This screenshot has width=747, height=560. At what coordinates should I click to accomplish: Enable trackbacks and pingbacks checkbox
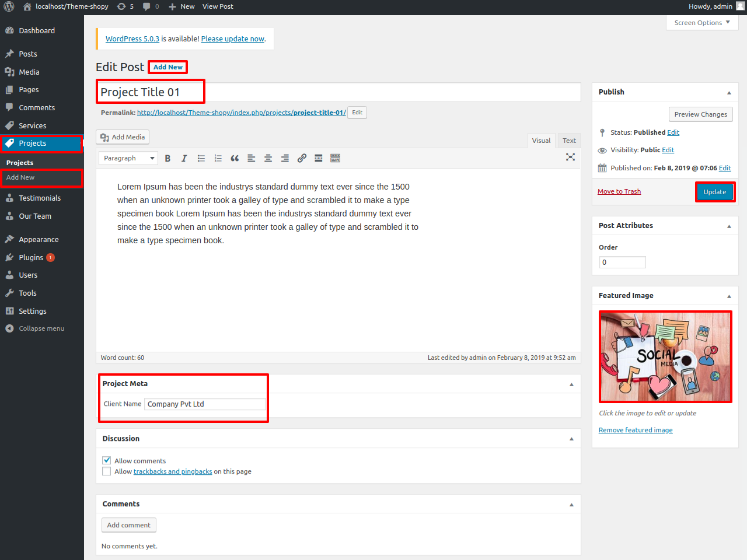tap(107, 471)
